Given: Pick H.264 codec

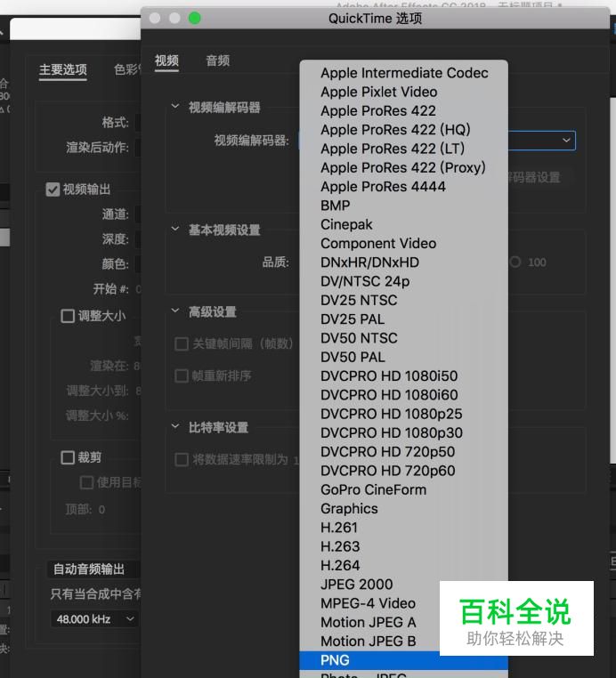Looking at the screenshot, I should (403, 566).
